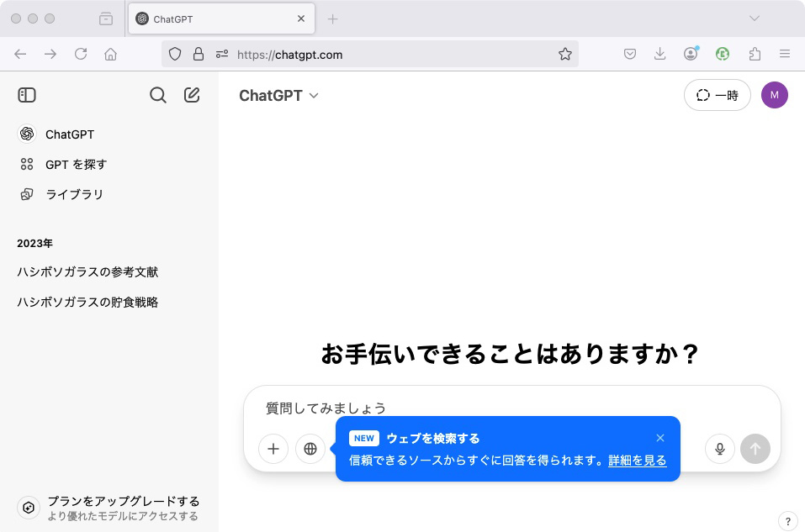Screen dimensions: 805x532
Task: Dismiss the ウェブを検索する tooltip
Action: pyautogui.click(x=660, y=438)
